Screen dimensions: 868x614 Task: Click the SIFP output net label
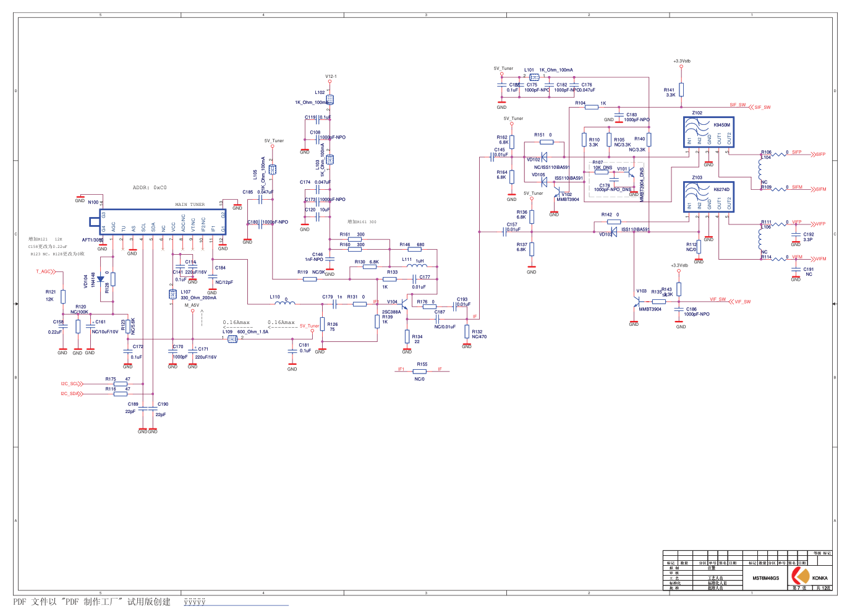[x=820, y=155]
